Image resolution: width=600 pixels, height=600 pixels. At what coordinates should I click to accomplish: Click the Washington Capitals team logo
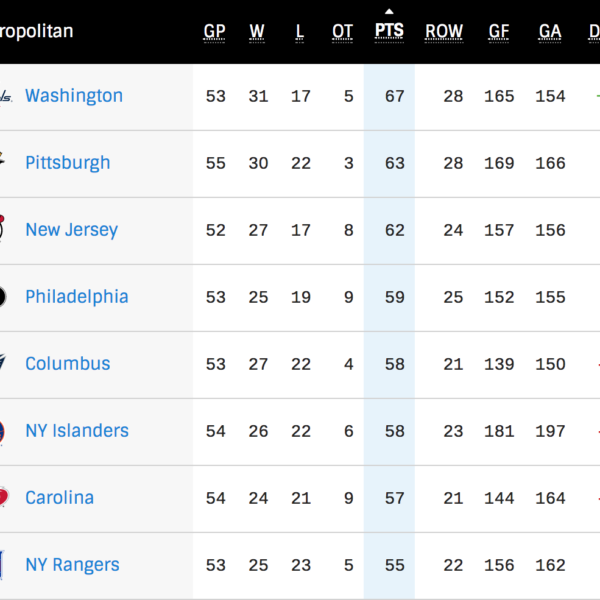click(x=5, y=97)
